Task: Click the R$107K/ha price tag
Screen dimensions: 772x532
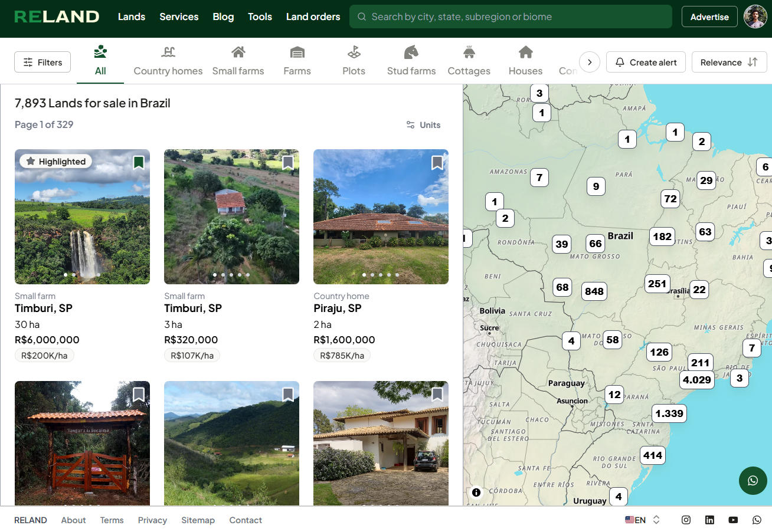Action: tap(192, 355)
